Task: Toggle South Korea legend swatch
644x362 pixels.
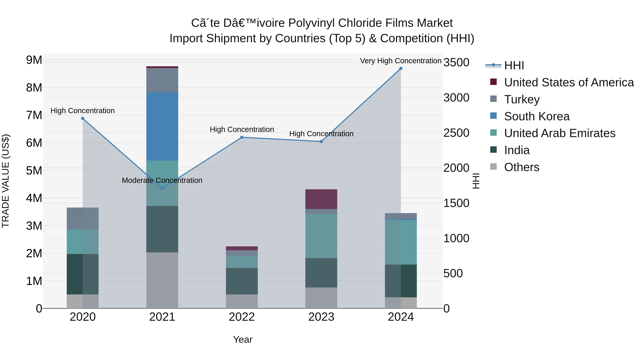Action: point(494,116)
